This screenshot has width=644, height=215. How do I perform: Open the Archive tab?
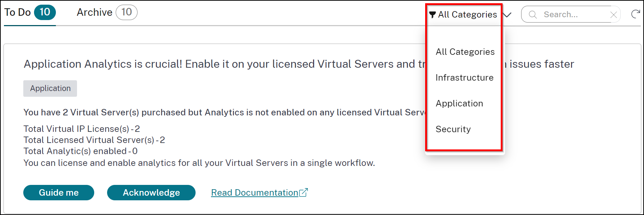(x=107, y=13)
